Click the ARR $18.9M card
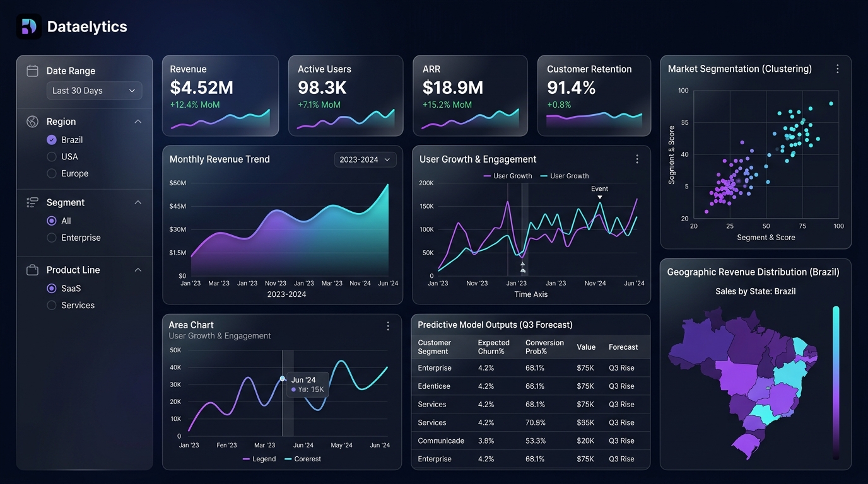868x484 pixels. point(470,96)
